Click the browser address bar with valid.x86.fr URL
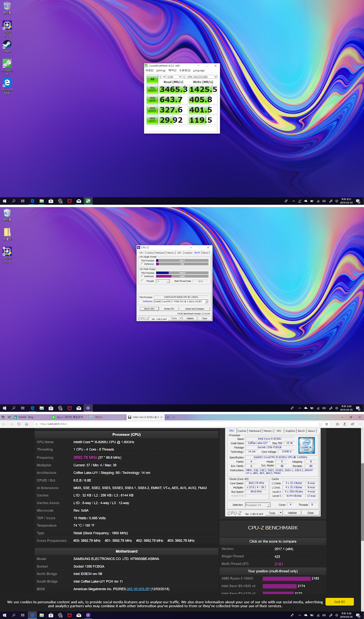Image resolution: width=364 pixels, height=619 pixels. pyautogui.click(x=178, y=424)
